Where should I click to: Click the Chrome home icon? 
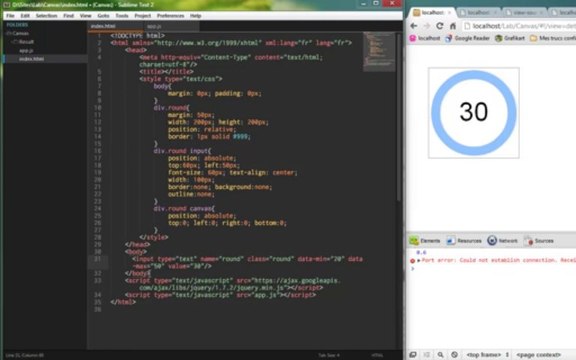coord(453,26)
